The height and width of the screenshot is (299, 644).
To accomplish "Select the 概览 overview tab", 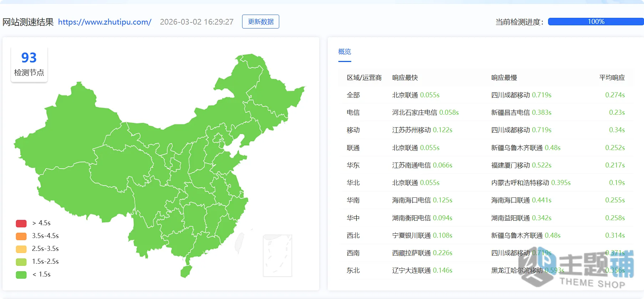I will (344, 52).
